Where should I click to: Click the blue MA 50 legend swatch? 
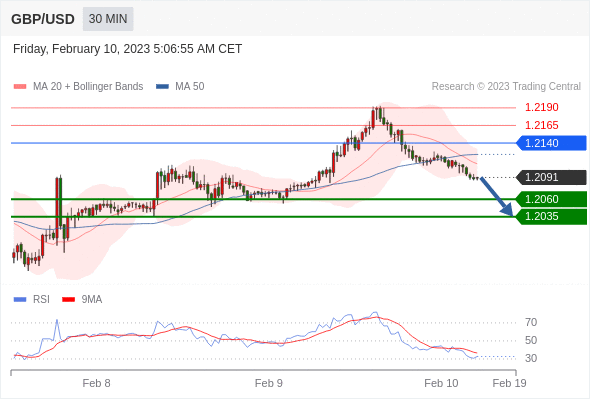[162, 87]
